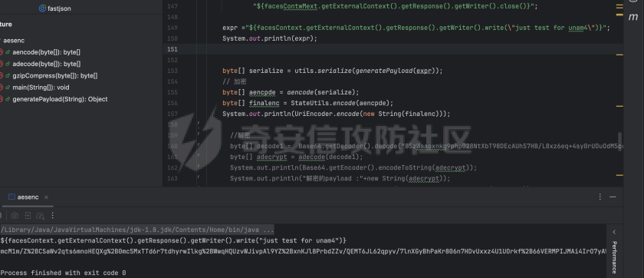Image resolution: width=644 pixels, height=278 pixels.
Task: Click the '// 加密' comment line
Action: (235, 81)
